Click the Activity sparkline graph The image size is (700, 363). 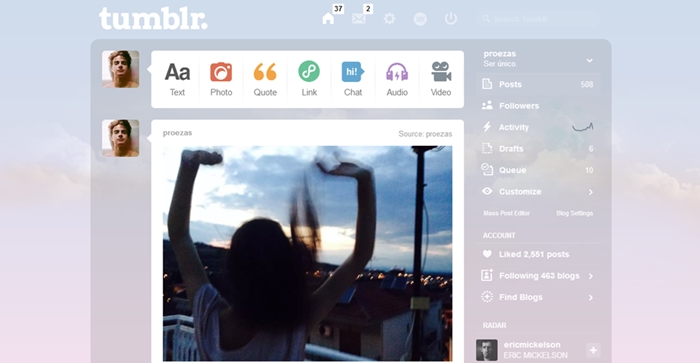(583, 128)
